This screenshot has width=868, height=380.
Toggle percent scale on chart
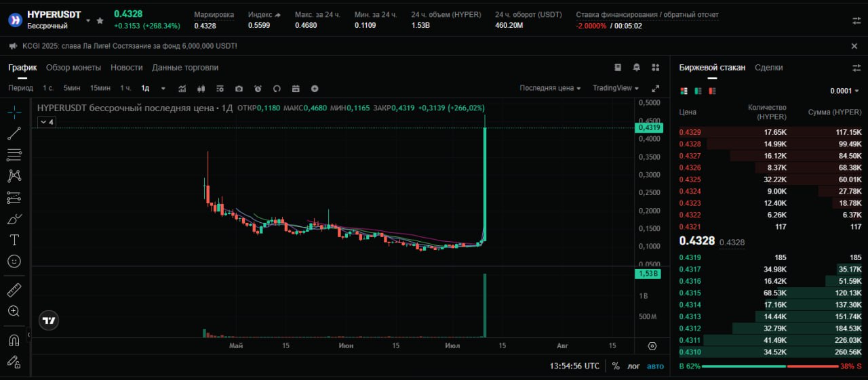click(616, 366)
